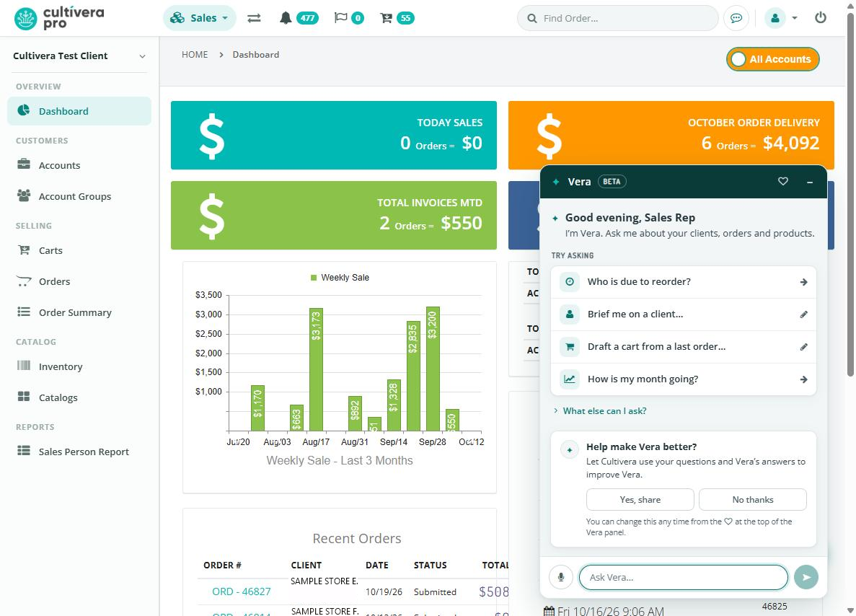Click the Carts sidebar icon

[x=24, y=250]
